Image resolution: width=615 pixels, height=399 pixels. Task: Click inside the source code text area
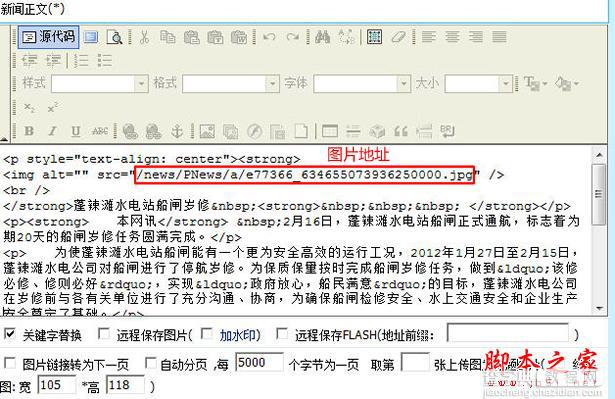tap(296, 230)
